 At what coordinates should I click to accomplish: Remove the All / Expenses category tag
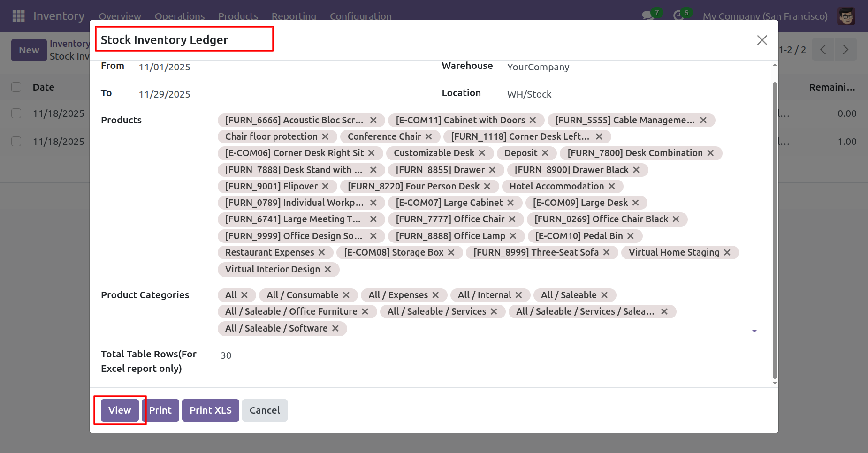pyautogui.click(x=435, y=295)
